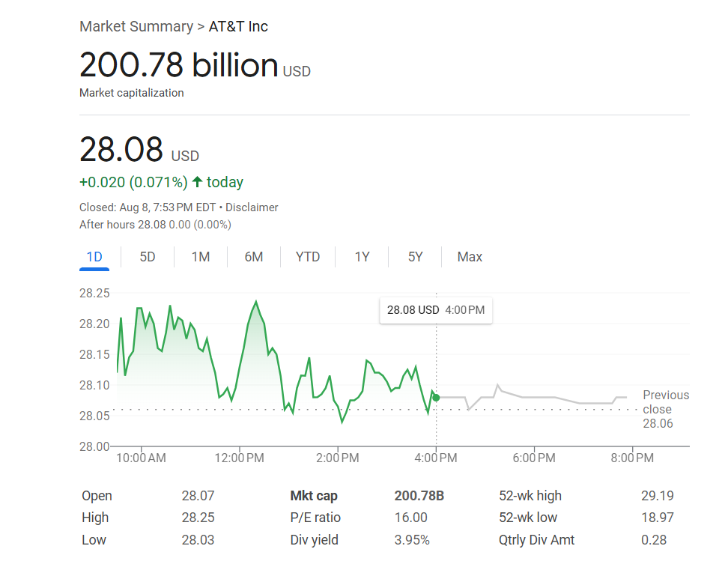Click the green 4:00 PM chart marker dot
Screen dimensions: 728x567
(436, 398)
